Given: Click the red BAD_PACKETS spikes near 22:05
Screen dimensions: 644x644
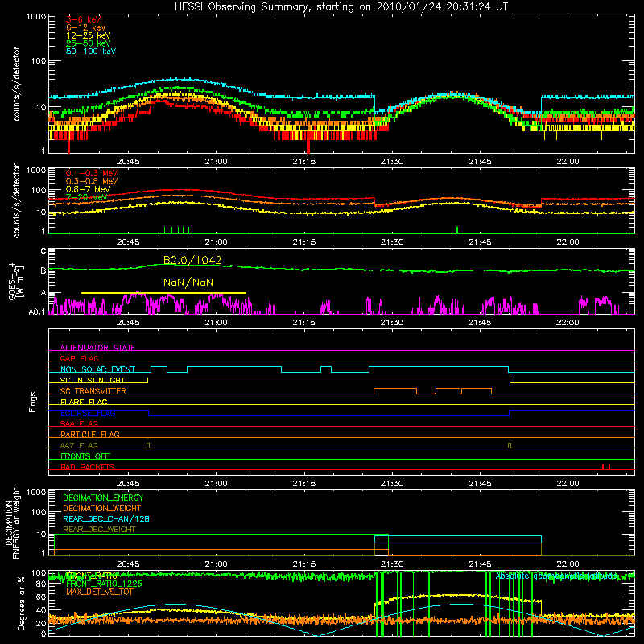Looking at the screenshot, I should click(x=606, y=467).
